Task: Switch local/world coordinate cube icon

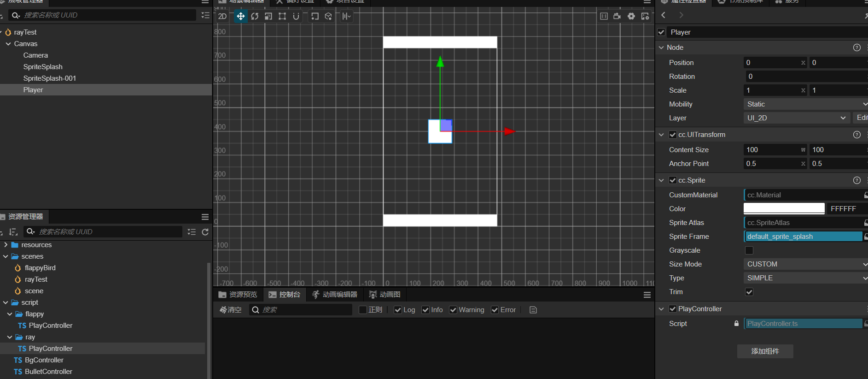Action: click(x=328, y=16)
